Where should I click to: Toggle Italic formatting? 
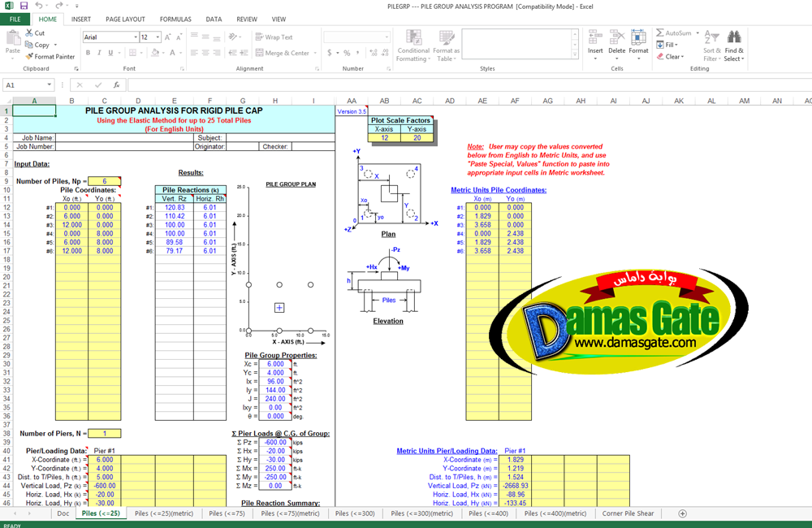click(x=99, y=53)
